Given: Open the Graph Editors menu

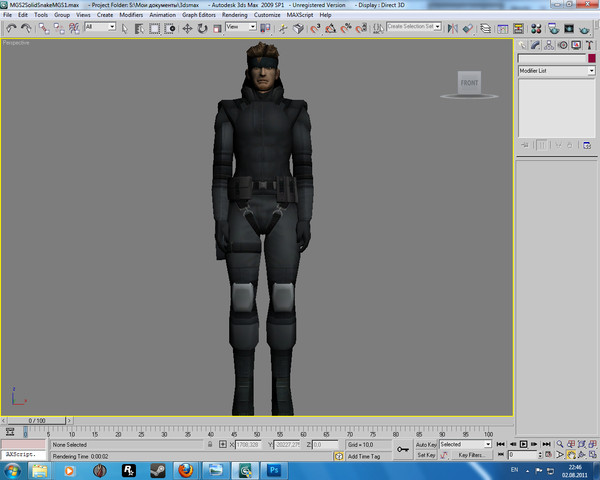Looking at the screenshot, I should [199, 15].
